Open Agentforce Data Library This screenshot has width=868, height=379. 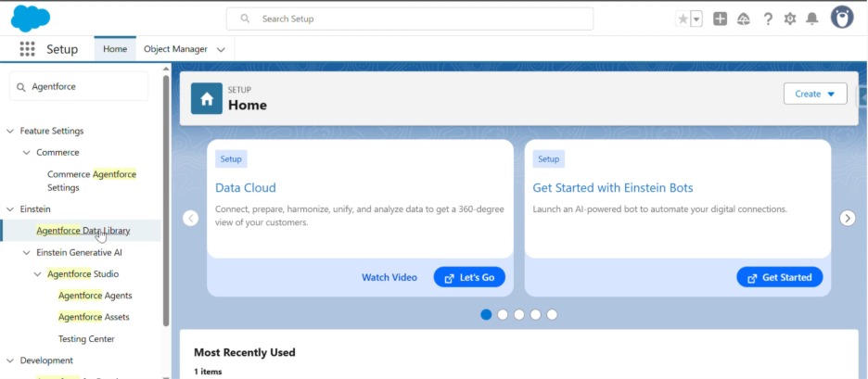(x=83, y=230)
